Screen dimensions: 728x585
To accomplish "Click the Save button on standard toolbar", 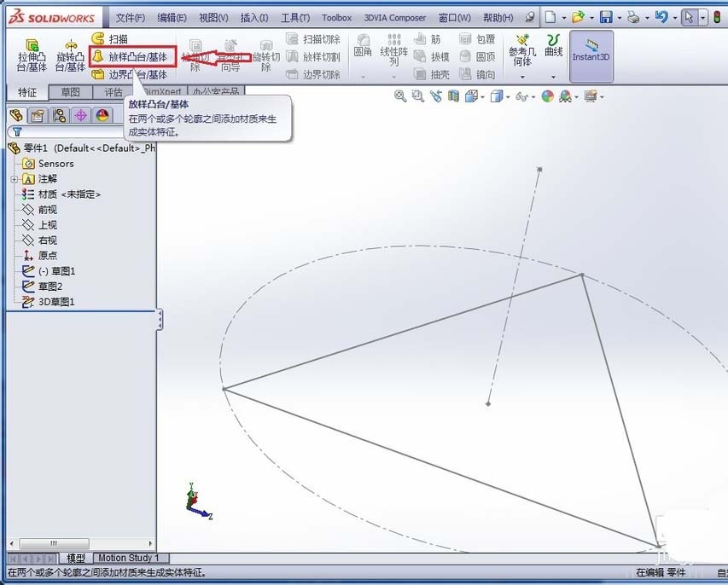I will 607,16.
